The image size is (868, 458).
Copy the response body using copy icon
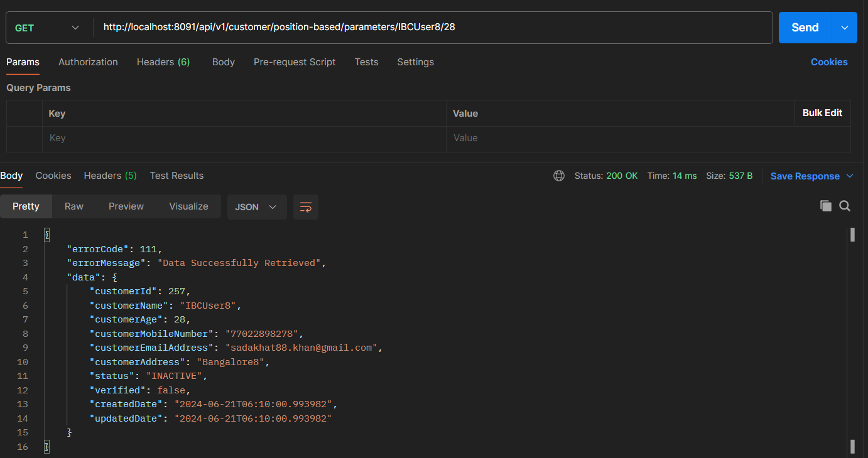825,206
